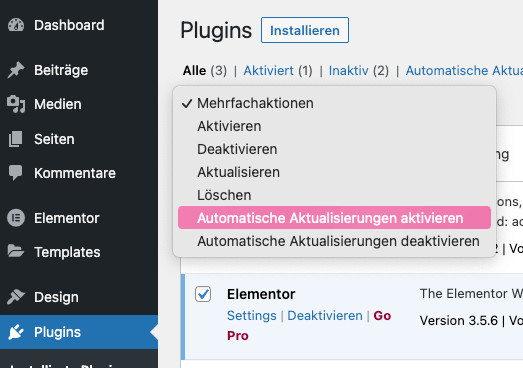Image resolution: width=523 pixels, height=368 pixels.
Task: Click the Design paintbrush icon
Action: pos(16,297)
